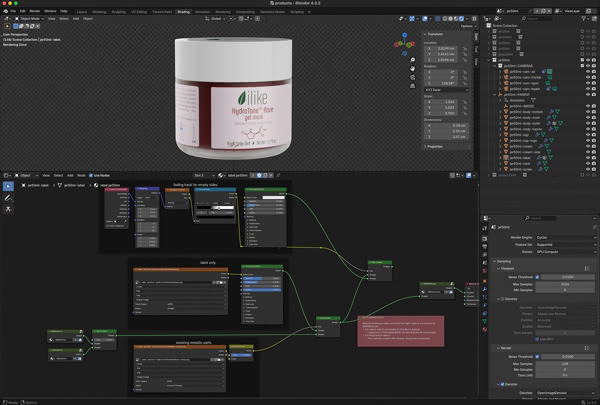Click the Blender logo menu icon
600x405 pixels.
(x=5, y=11)
